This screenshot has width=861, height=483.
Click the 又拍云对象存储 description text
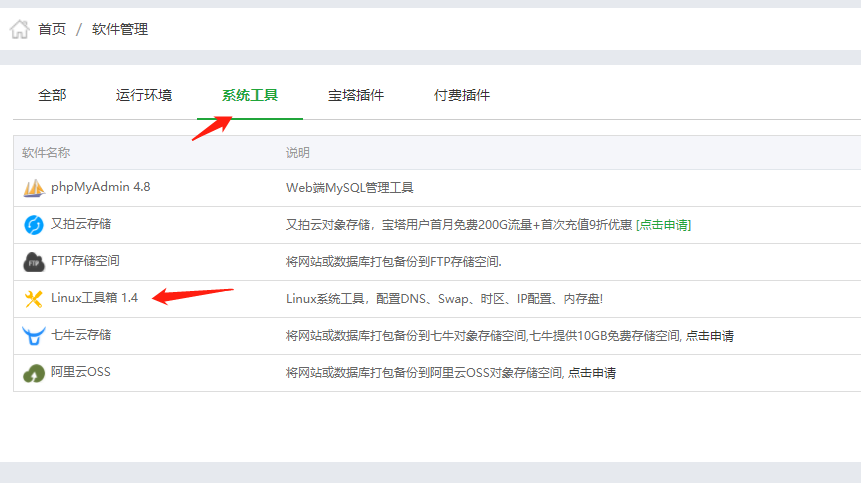(459, 225)
